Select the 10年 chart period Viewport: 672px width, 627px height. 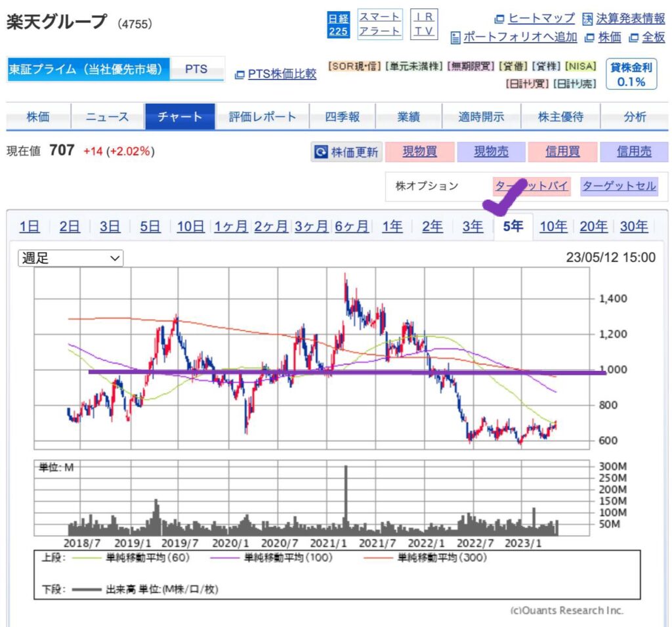point(553,227)
